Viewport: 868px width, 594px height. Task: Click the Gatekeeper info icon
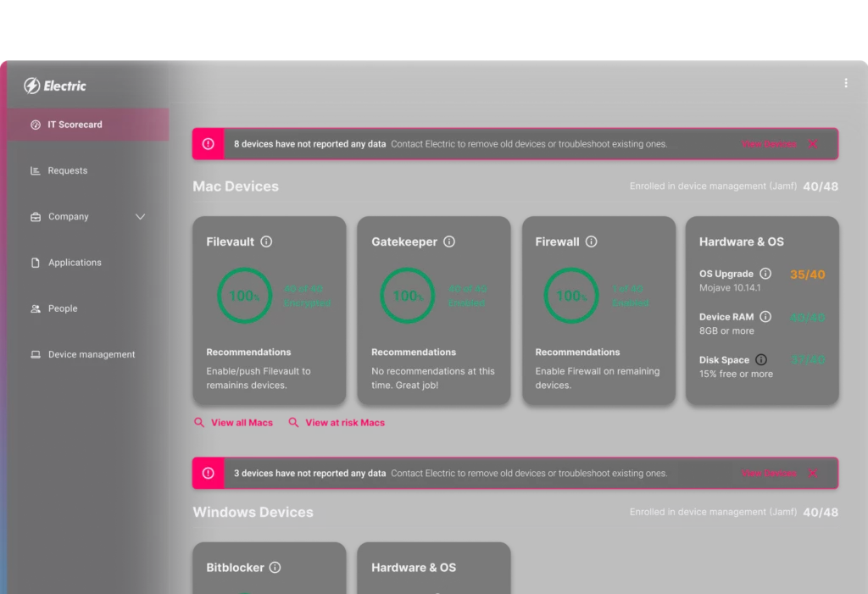449,241
